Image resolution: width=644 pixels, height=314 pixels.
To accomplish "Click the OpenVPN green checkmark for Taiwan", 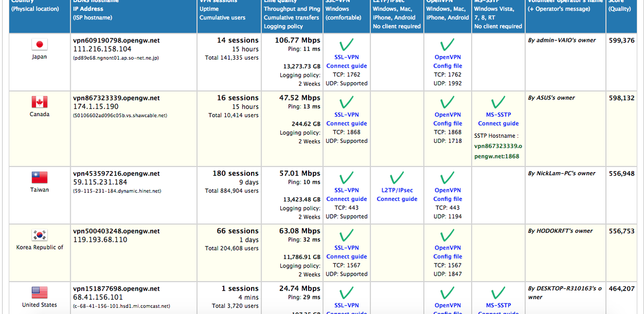I will (x=447, y=177).
